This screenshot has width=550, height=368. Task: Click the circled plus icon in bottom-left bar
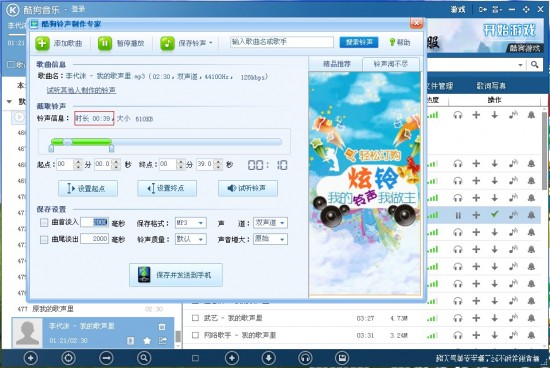tap(31, 358)
